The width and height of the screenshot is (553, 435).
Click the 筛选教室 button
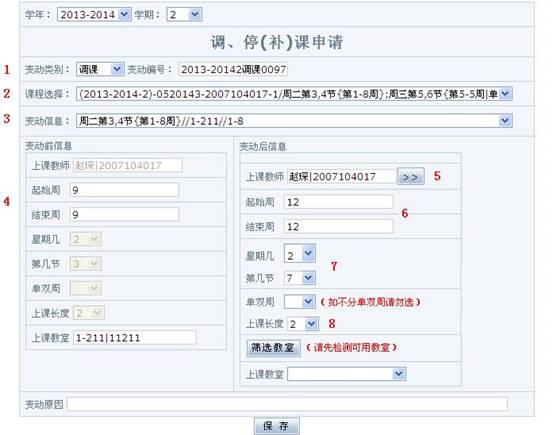273,348
